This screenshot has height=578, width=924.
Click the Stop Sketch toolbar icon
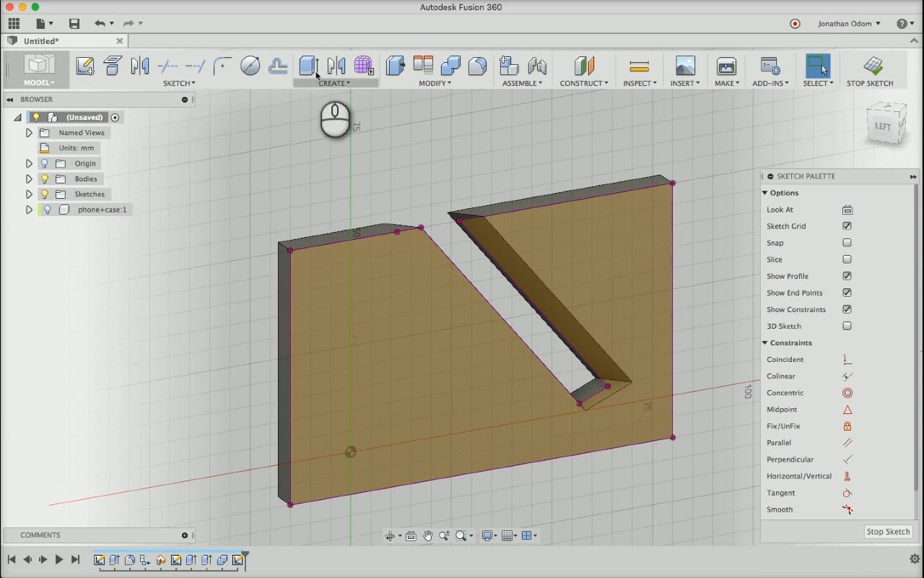tap(872, 66)
